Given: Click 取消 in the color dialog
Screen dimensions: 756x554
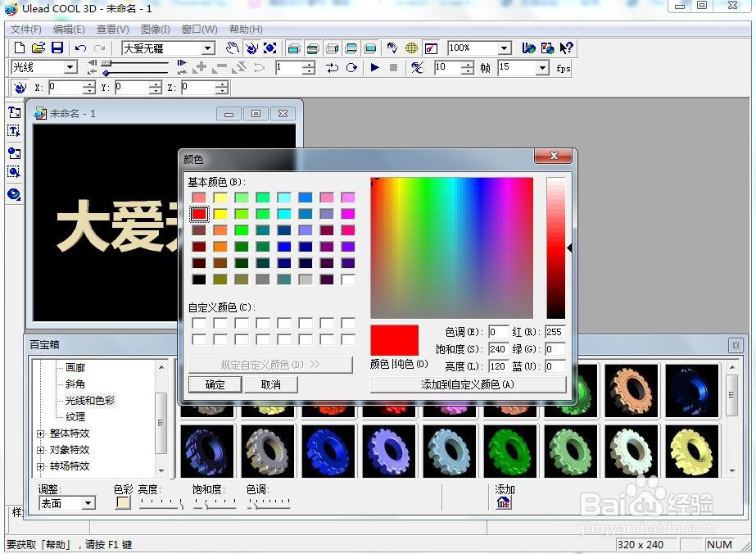Looking at the screenshot, I should click(271, 384).
